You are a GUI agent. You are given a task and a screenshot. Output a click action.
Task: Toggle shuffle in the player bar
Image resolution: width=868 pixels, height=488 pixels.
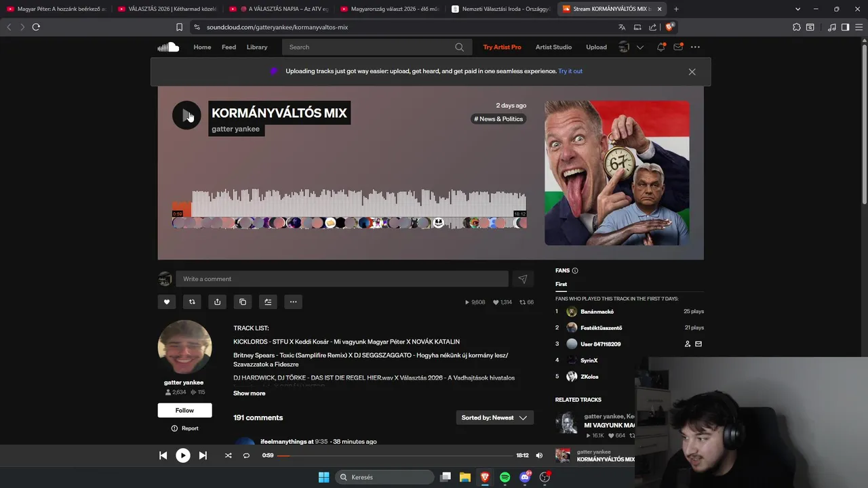coord(228,455)
